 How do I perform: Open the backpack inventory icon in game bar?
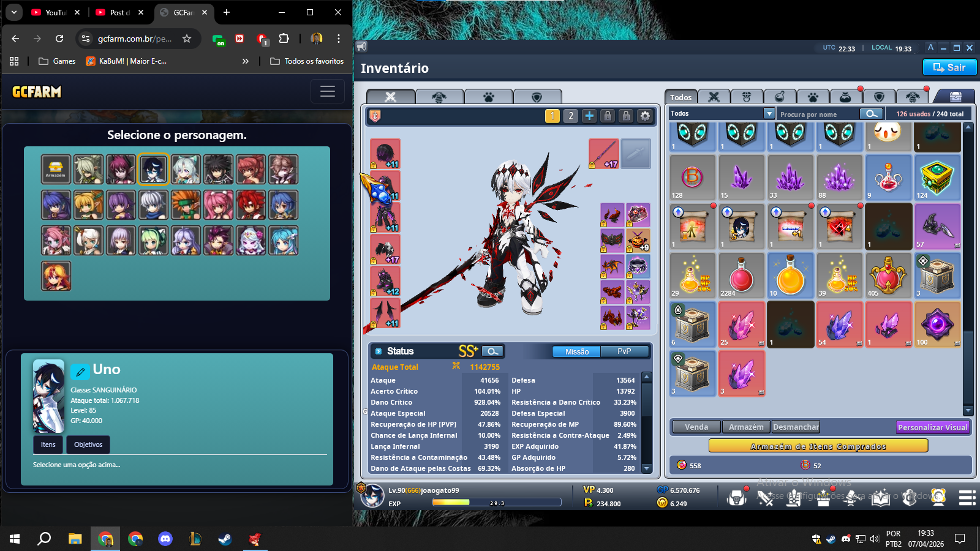click(x=737, y=497)
